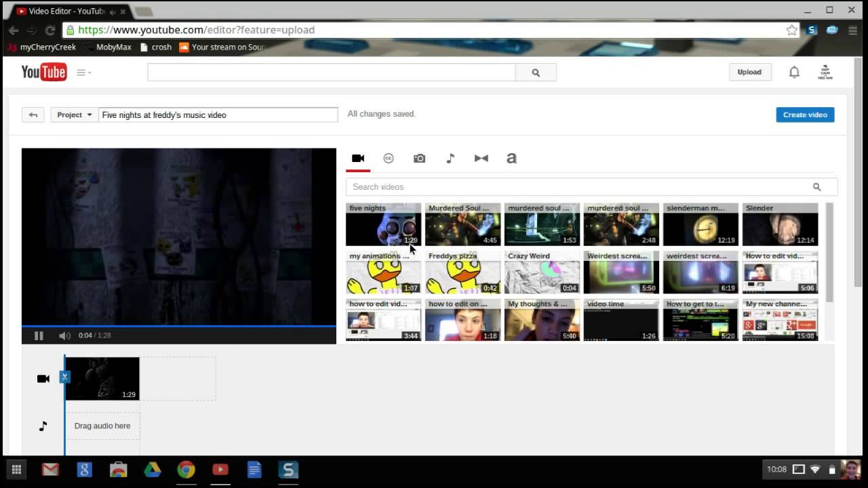Image resolution: width=868 pixels, height=488 pixels.
Task: Go back using editor back arrow button
Action: coord(33,115)
